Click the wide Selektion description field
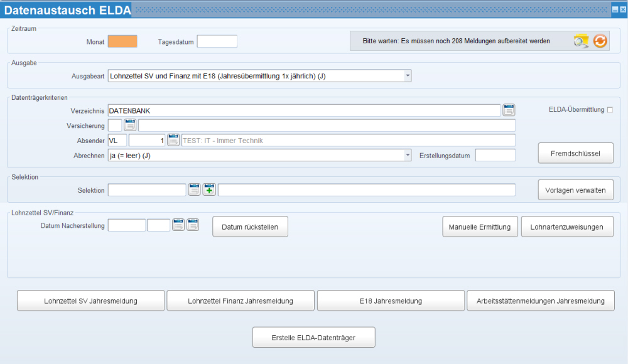 367,190
